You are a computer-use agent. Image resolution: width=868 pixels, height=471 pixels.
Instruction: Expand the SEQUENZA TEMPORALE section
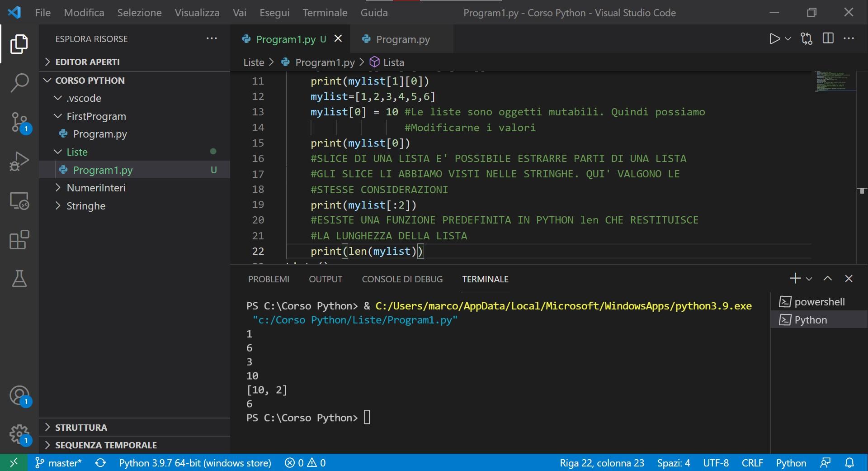pos(135,445)
